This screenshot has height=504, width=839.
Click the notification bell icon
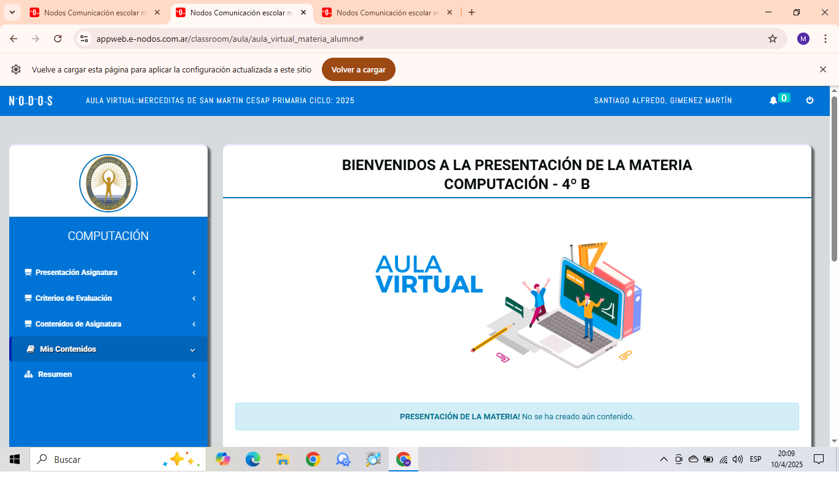pyautogui.click(x=773, y=101)
